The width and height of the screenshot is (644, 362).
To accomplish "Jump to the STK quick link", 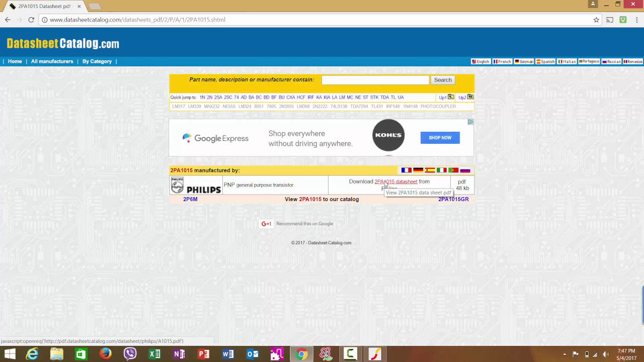I will [374, 98].
